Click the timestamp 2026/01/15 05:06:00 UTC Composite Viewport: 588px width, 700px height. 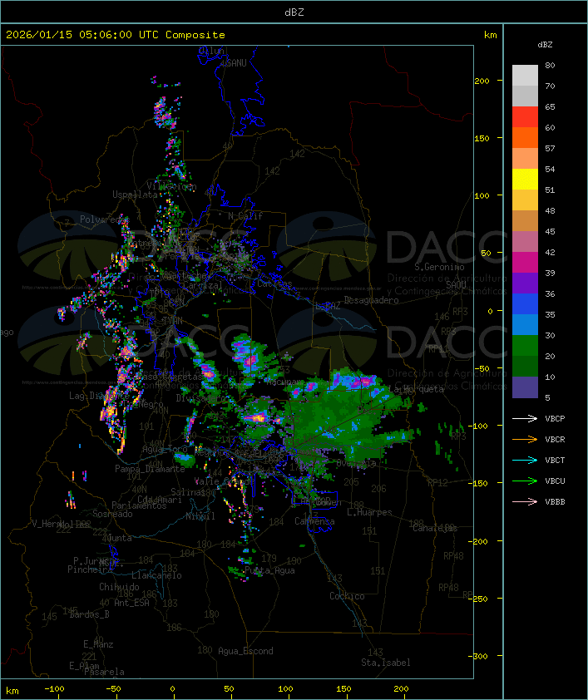[x=116, y=35]
